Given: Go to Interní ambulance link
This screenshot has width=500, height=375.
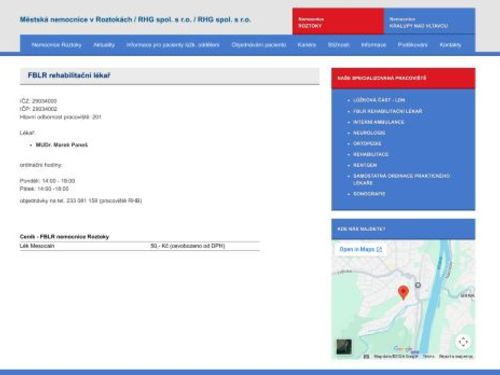Looking at the screenshot, I should click(379, 122).
